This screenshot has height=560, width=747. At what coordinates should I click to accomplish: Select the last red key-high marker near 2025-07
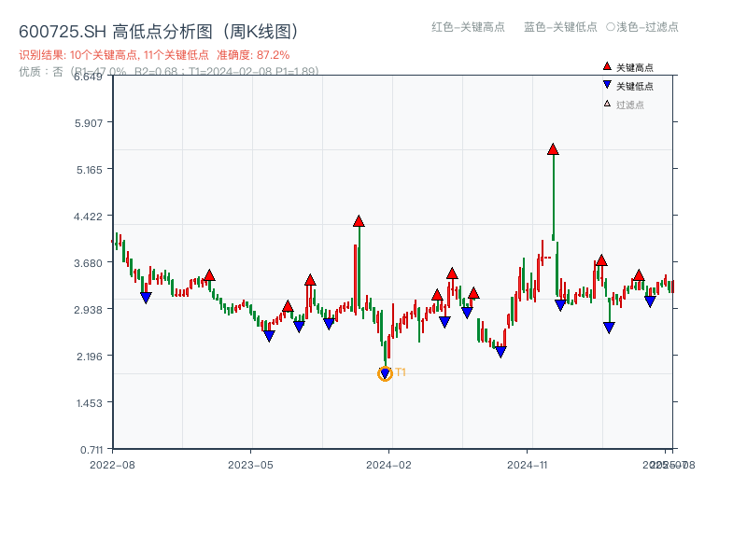[639, 274]
